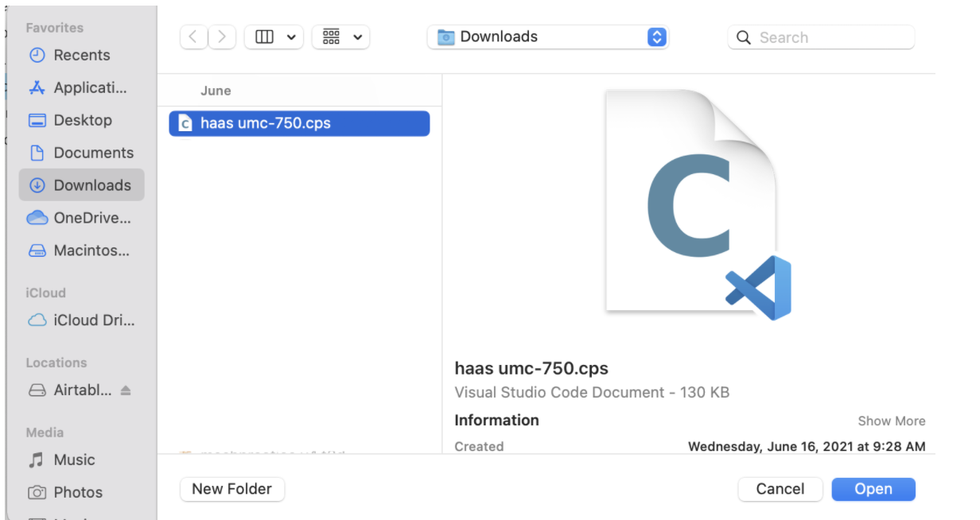Go back using the left chevron button
Image resolution: width=980 pixels, height=520 pixels.
194,37
